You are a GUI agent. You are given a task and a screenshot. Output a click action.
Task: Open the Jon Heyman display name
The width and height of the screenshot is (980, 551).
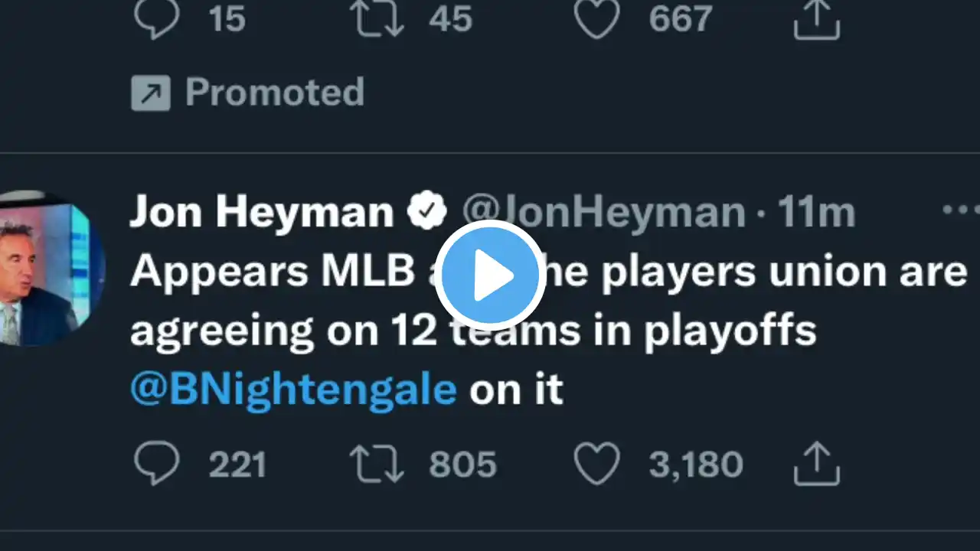point(261,212)
